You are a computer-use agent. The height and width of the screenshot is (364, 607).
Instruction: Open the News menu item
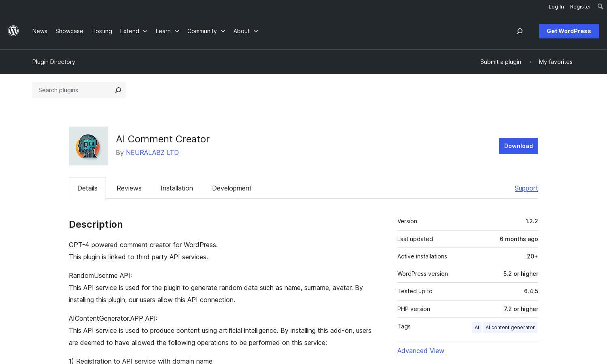(40, 31)
